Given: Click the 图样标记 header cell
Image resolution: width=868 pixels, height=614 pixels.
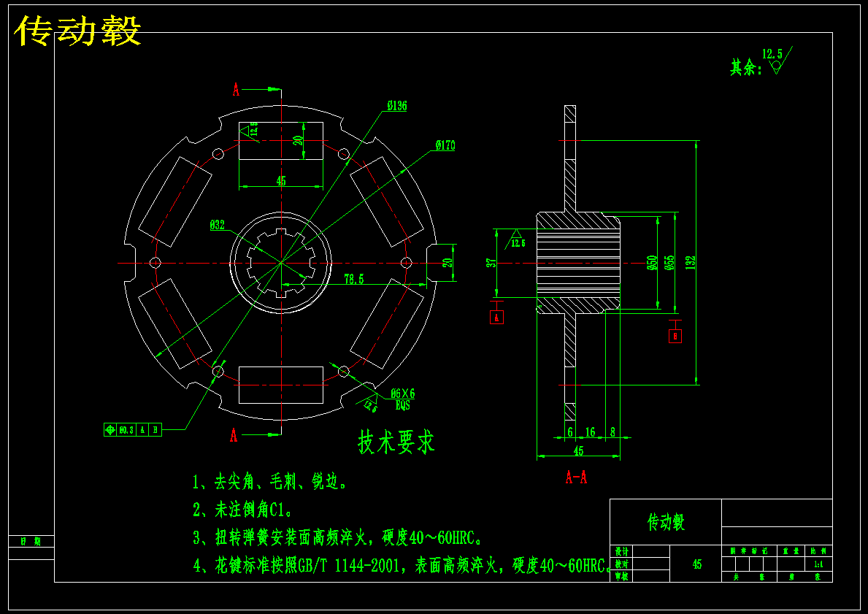Looking at the screenshot, I should tap(750, 551).
